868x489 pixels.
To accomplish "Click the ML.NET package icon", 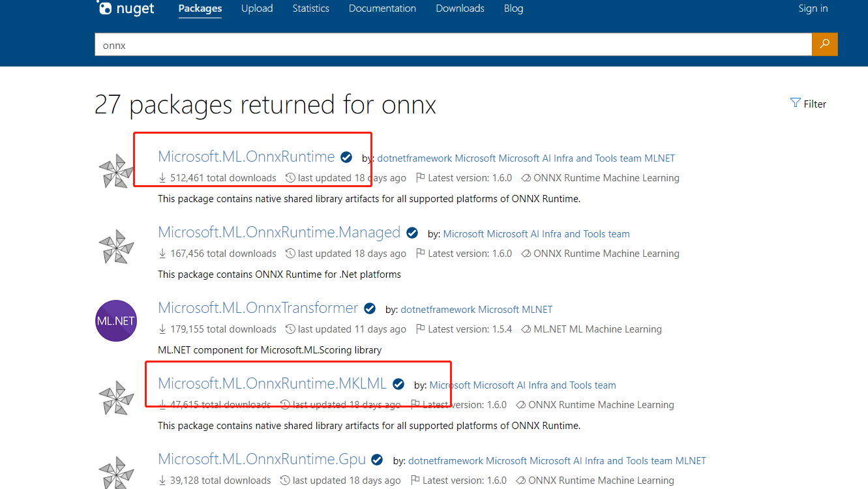I will [x=116, y=320].
